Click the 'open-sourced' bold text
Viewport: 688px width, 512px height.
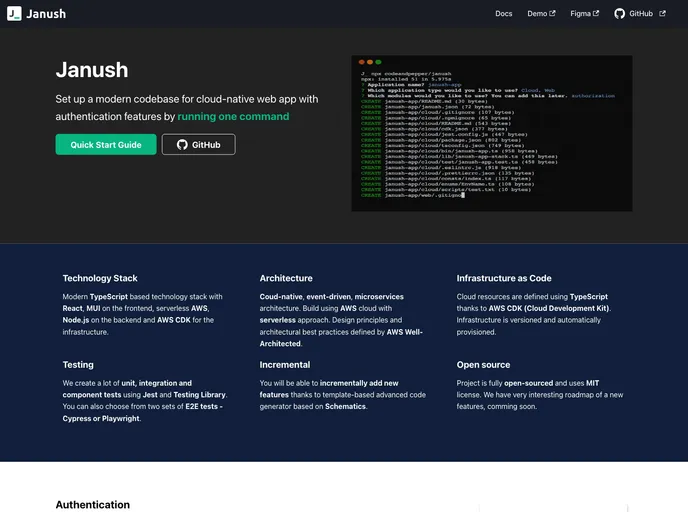pos(528,383)
